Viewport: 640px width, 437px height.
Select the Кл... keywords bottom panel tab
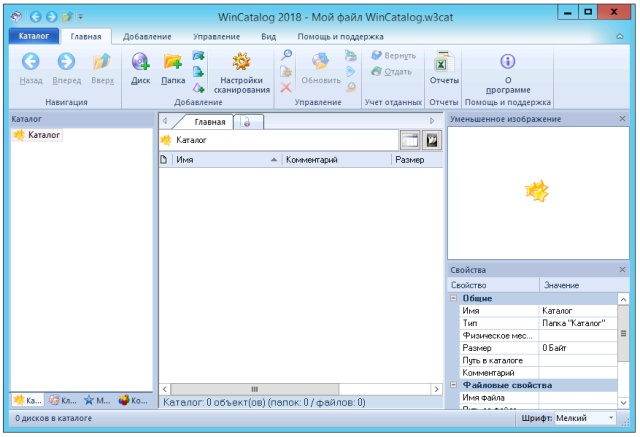coord(63,400)
